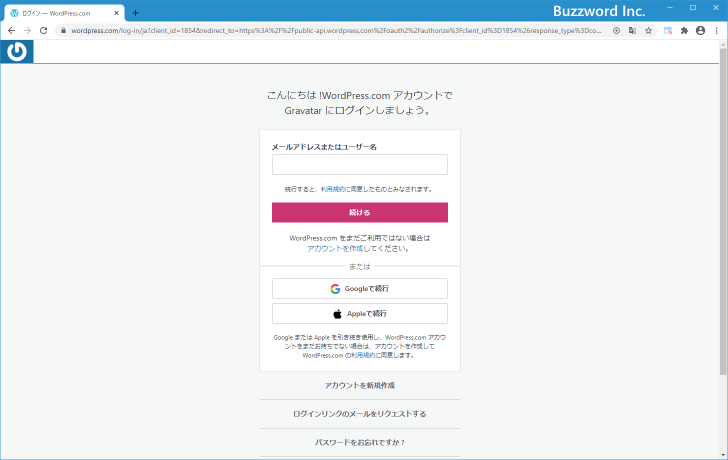Open the Chrome profile avatar icon
The image size is (728, 460).
[701, 31]
